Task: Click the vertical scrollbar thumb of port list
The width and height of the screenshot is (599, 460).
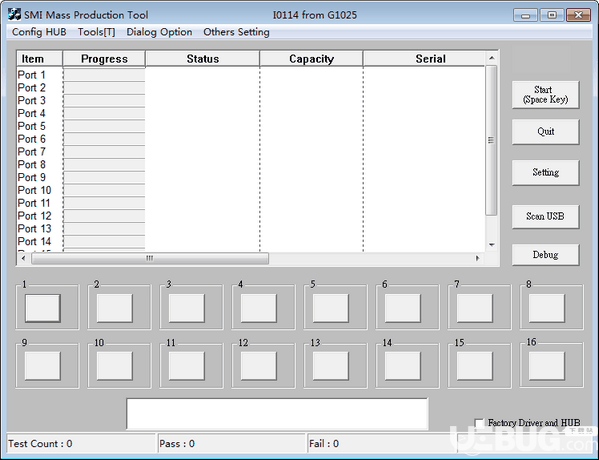Action: click(491, 140)
